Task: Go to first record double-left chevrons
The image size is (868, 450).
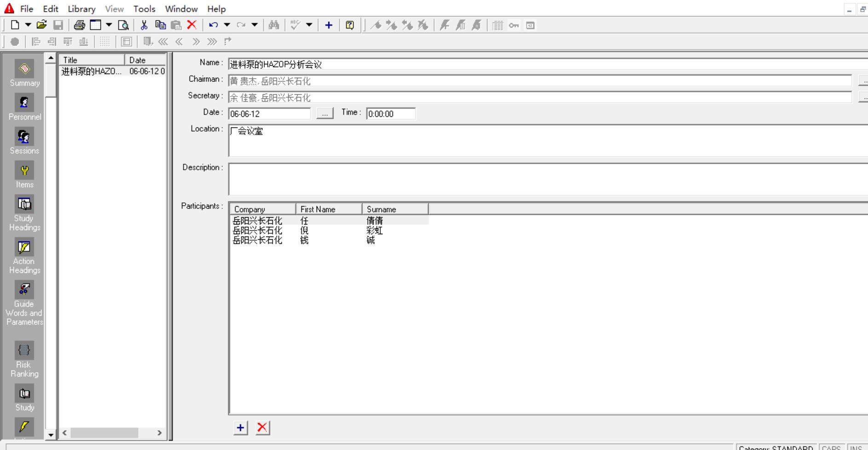Action: pos(163,41)
